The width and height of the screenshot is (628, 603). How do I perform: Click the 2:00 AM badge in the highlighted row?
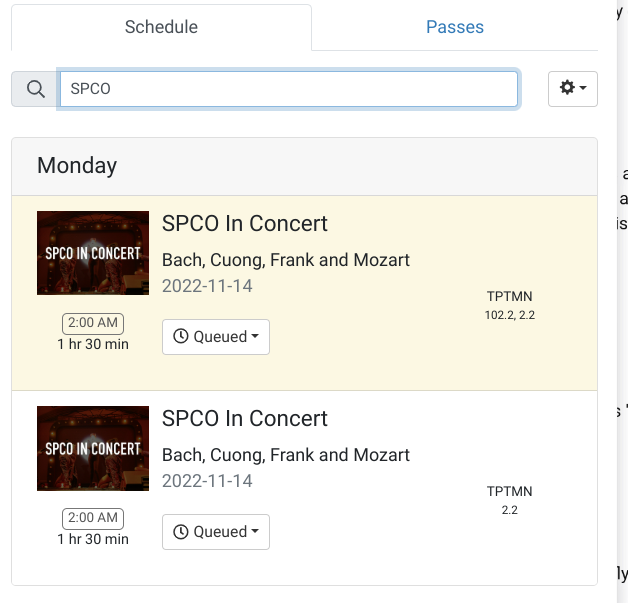coord(93,323)
